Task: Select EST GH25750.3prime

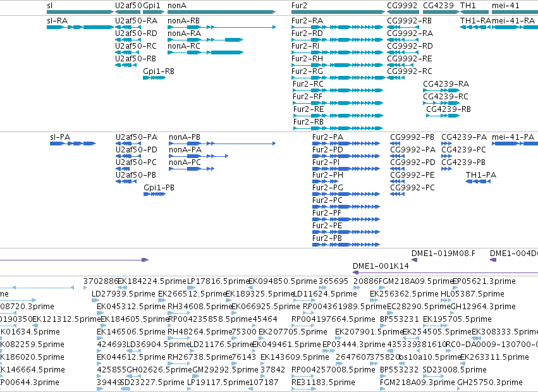Action: tap(460, 389)
